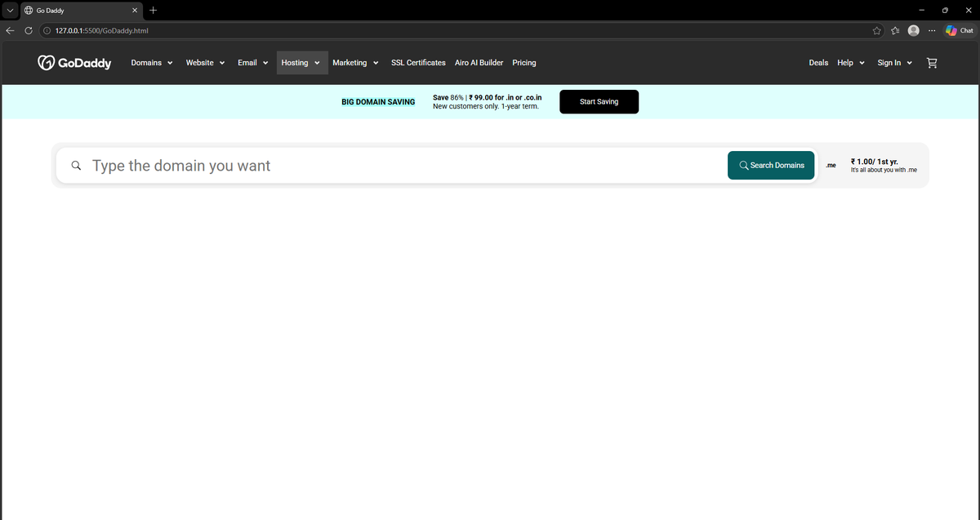The image size is (980, 520).
Task: Open the Pricing page
Action: tap(524, 63)
